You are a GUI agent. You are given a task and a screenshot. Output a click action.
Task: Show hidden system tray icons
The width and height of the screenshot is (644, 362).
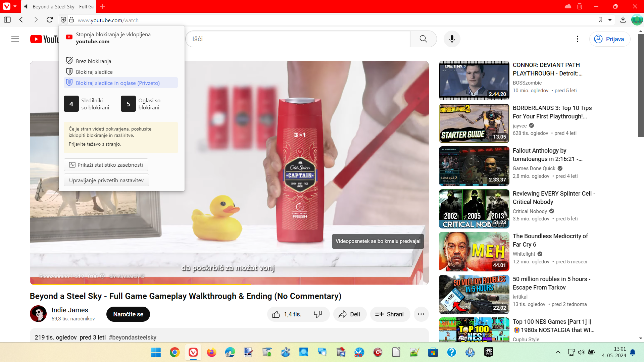(x=558, y=352)
